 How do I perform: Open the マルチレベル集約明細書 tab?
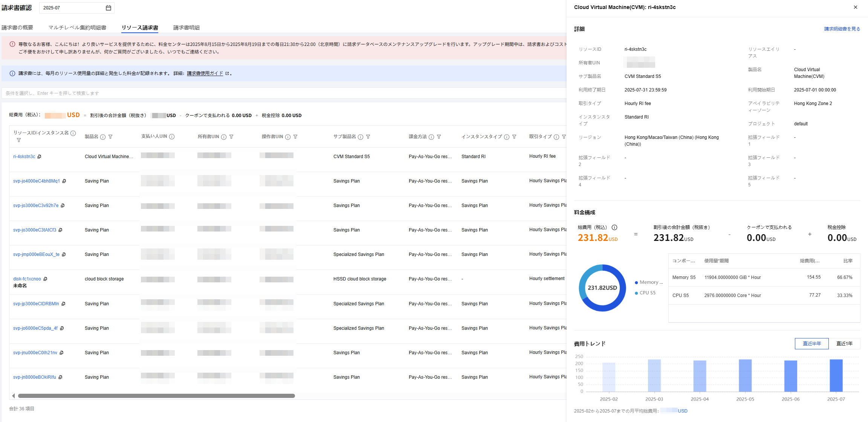[x=77, y=27]
